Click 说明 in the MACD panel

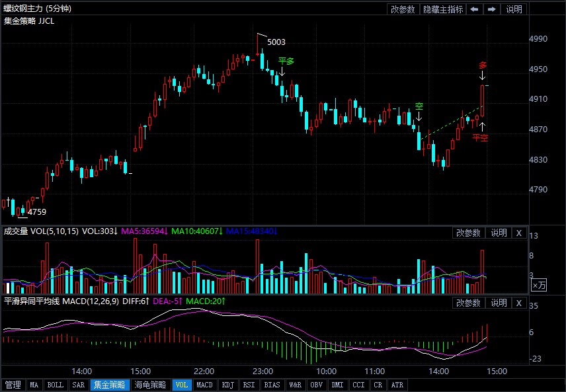tap(498, 302)
